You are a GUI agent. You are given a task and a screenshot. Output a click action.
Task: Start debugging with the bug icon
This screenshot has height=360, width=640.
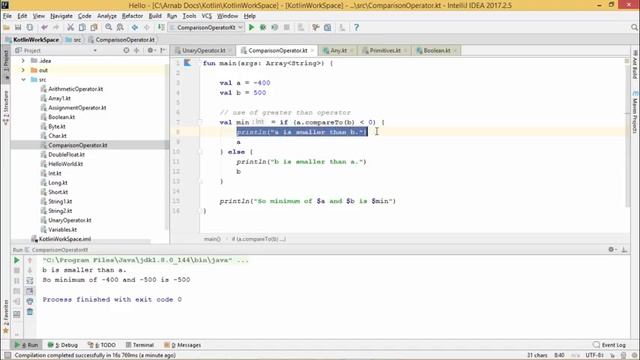263,27
